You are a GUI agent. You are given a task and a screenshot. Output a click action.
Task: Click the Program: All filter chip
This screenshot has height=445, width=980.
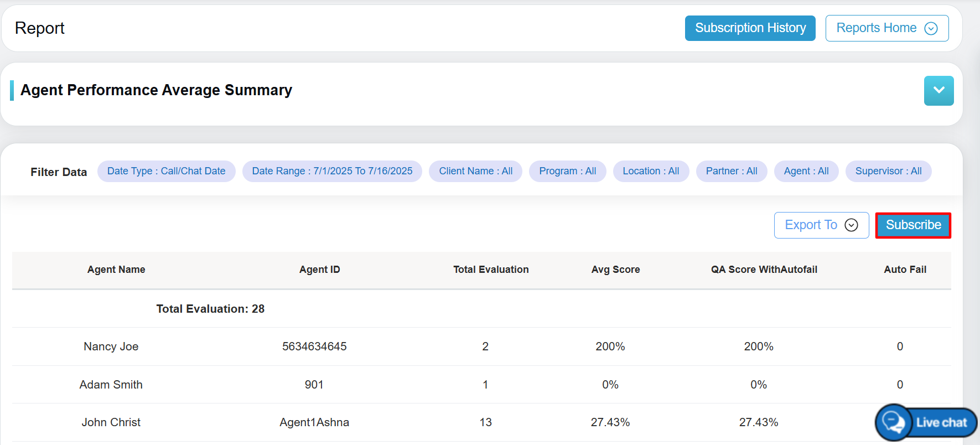point(567,172)
